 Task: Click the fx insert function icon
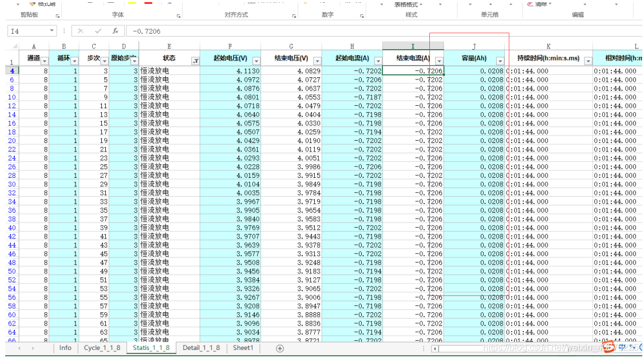click(x=116, y=31)
